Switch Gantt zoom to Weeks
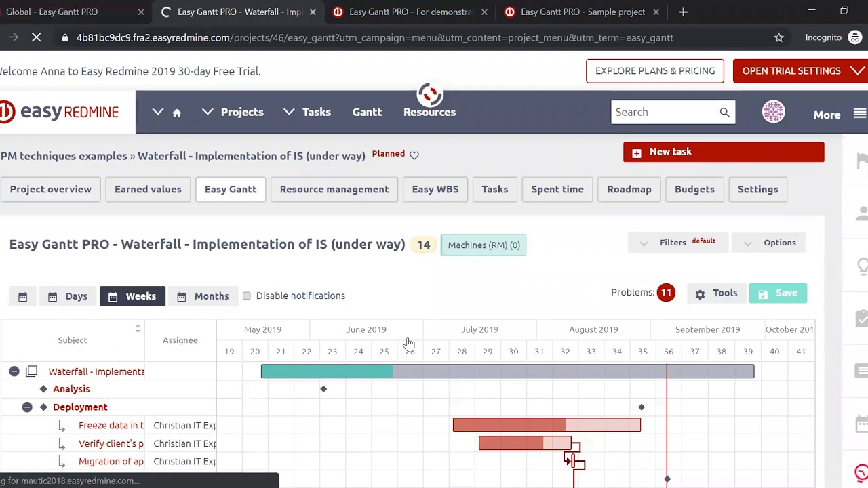The image size is (868, 488). (x=132, y=296)
